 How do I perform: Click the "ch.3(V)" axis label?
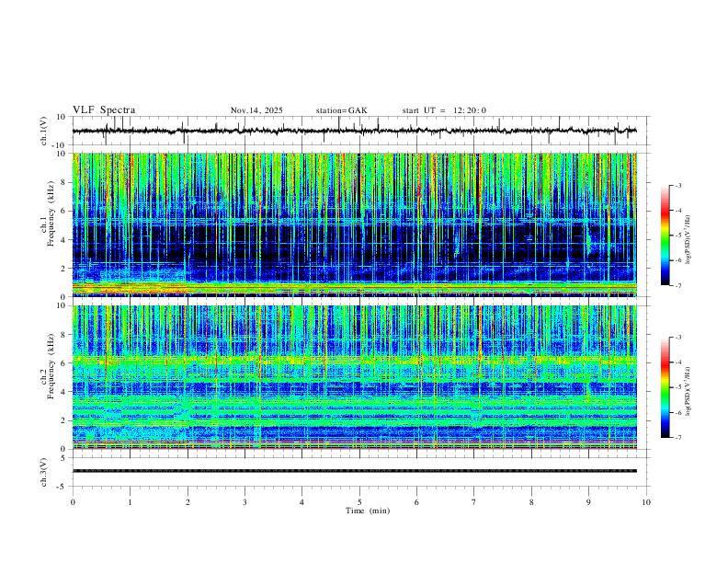(44, 472)
